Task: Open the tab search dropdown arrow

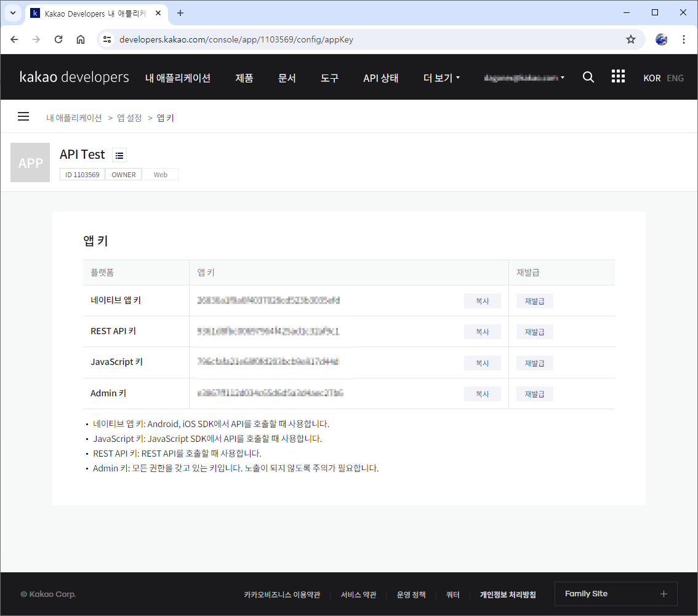Action: point(13,13)
